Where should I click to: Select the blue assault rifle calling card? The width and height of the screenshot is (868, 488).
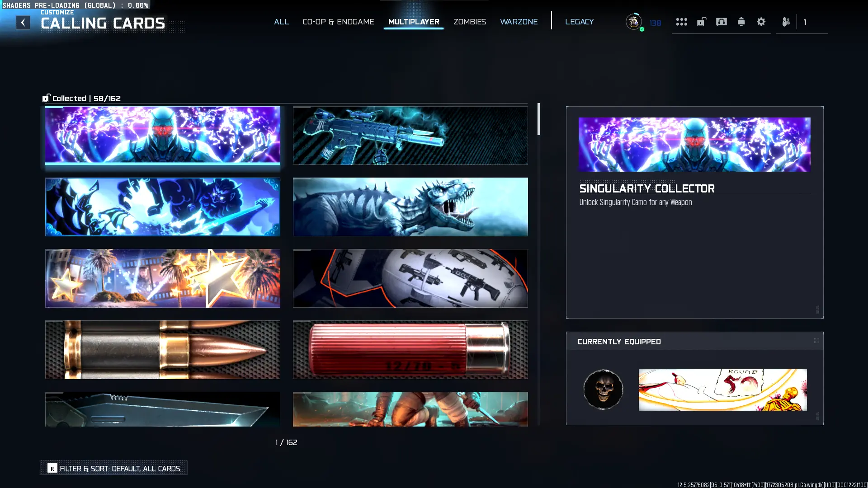pyautogui.click(x=410, y=136)
